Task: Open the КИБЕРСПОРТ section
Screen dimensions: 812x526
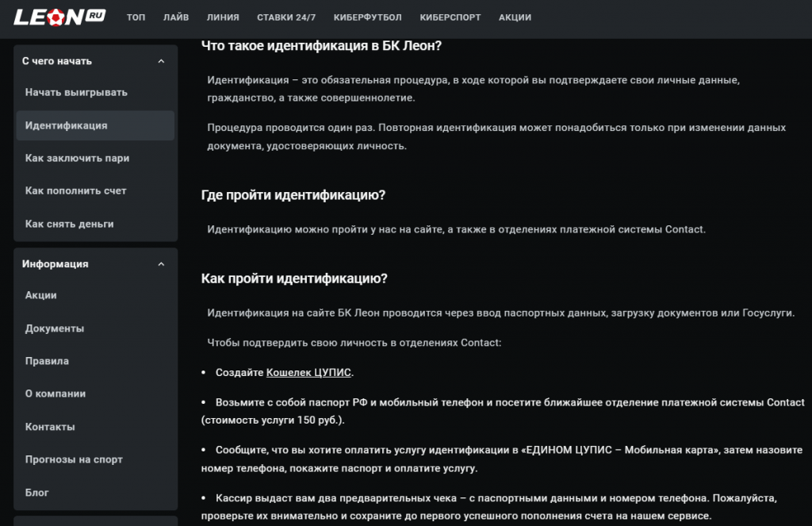Action: [x=450, y=17]
